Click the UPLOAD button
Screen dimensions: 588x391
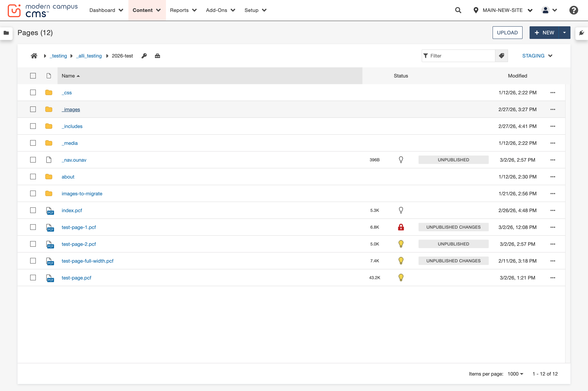(x=507, y=33)
